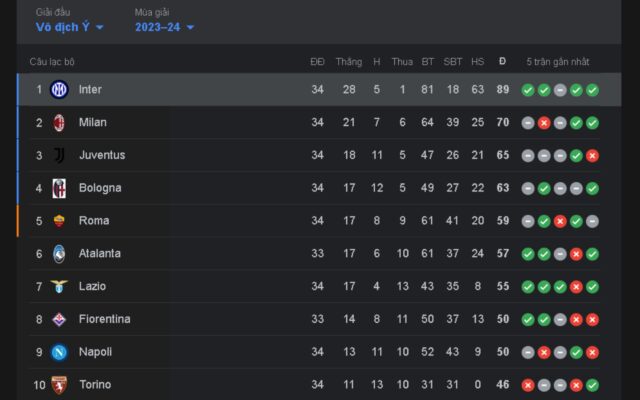Click the Torino bull crest

coord(58,385)
